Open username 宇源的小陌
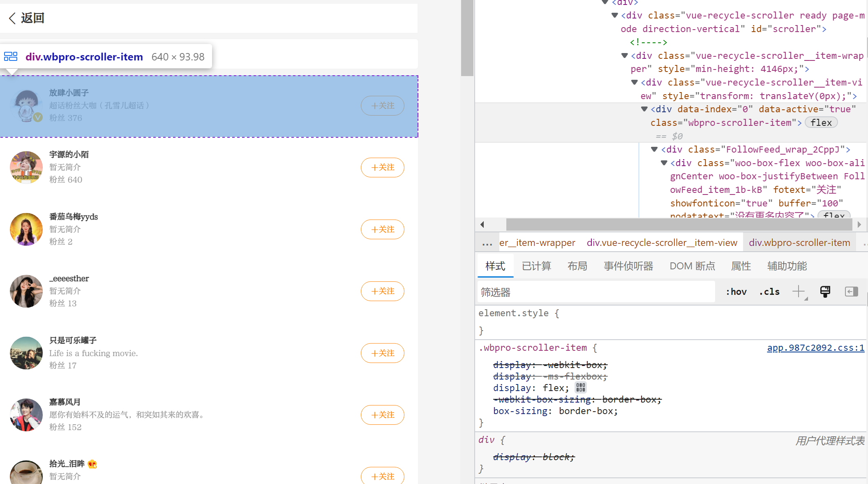 click(x=69, y=155)
